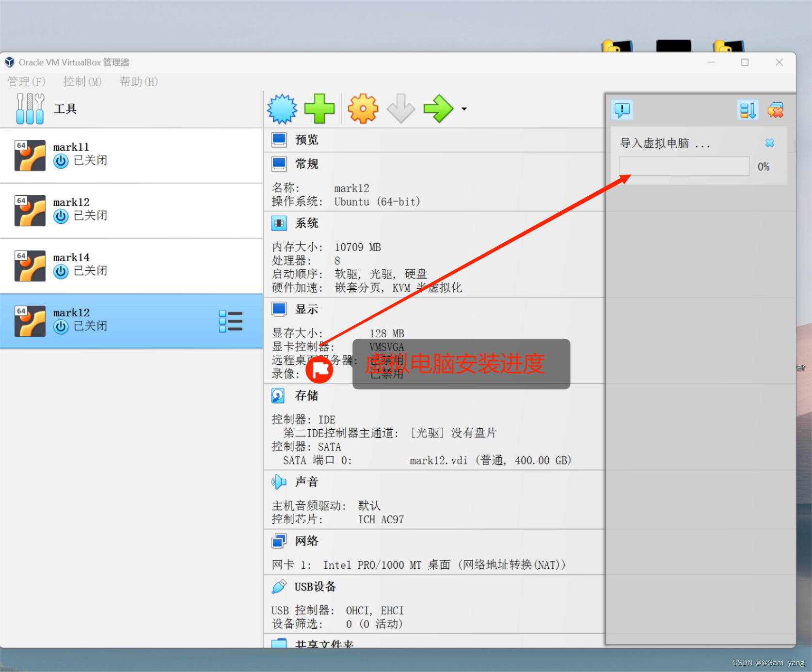Click the mark11 machine OS icon
The height and width of the screenshot is (672, 812).
(x=30, y=156)
